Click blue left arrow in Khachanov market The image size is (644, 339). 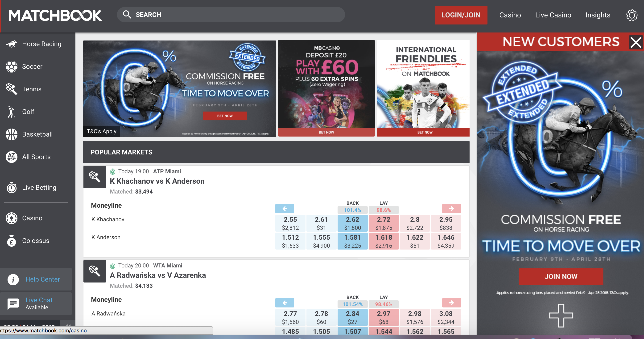coord(285,208)
